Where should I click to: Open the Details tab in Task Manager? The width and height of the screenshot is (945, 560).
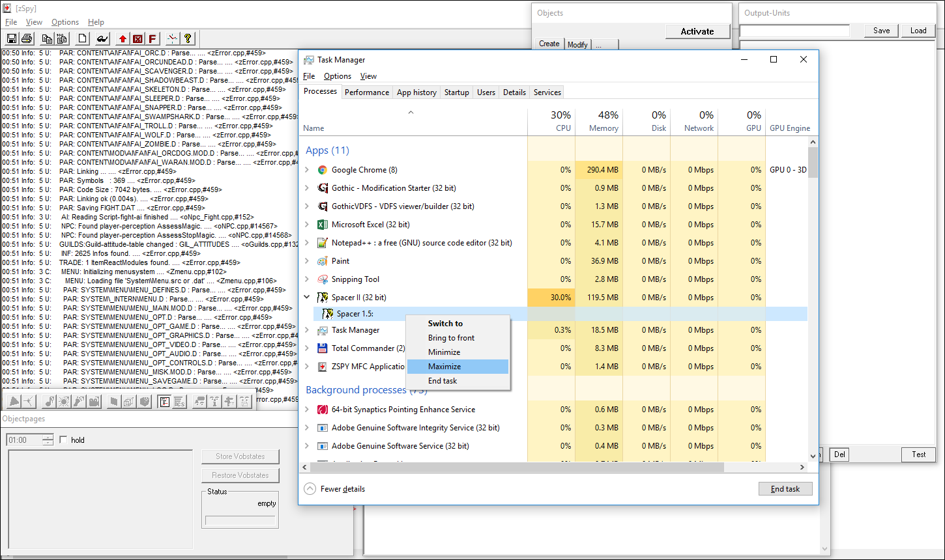(514, 92)
